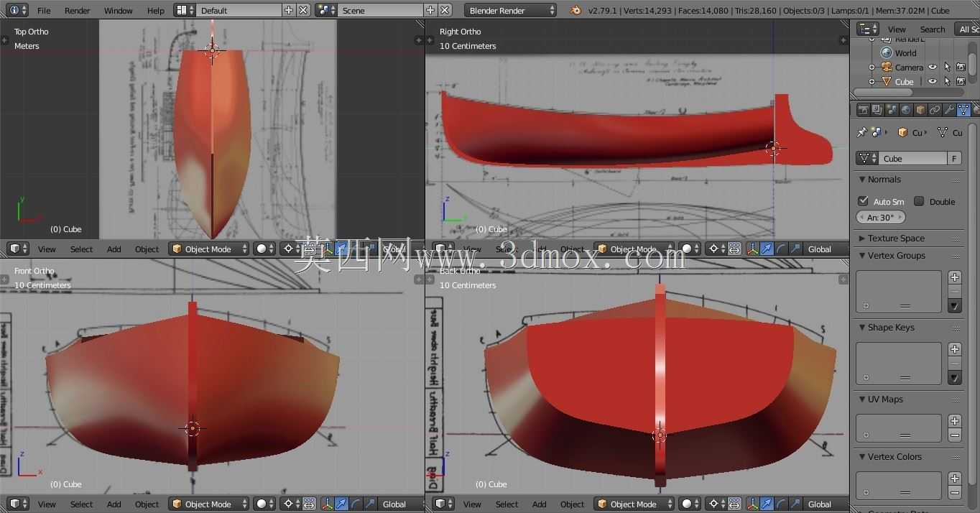Open the Object properties orange cube tab
The image size is (980, 513).
[x=920, y=110]
